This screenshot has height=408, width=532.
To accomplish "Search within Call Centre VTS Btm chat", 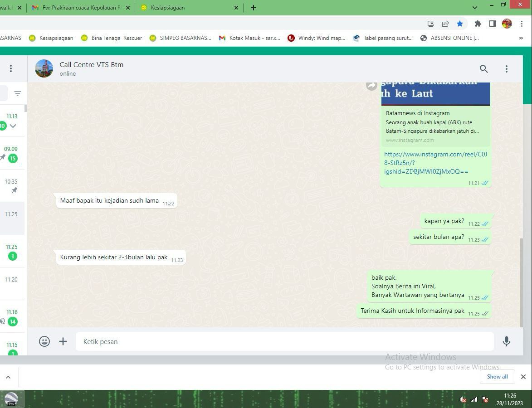I will tap(483, 69).
